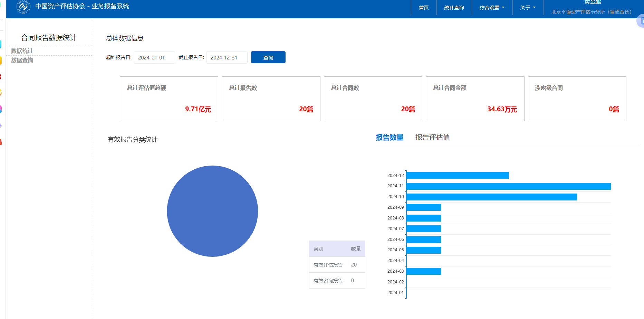
Task: Select the 报告数量 tab
Action: 390,138
